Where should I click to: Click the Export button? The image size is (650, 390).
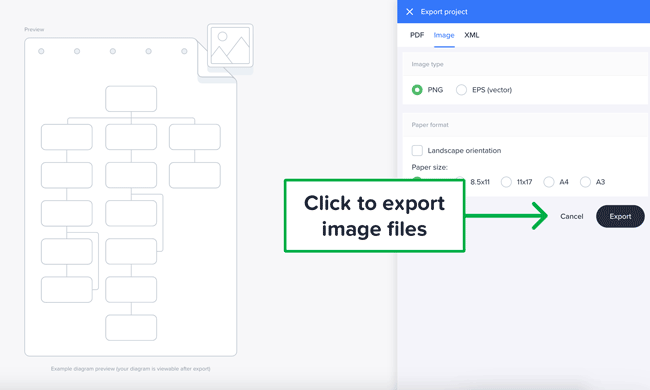tap(620, 216)
